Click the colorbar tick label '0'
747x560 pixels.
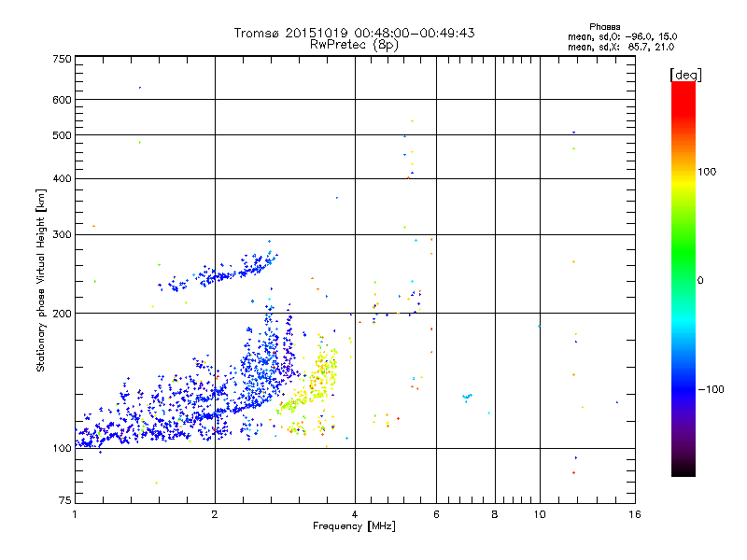pyautogui.click(x=700, y=281)
